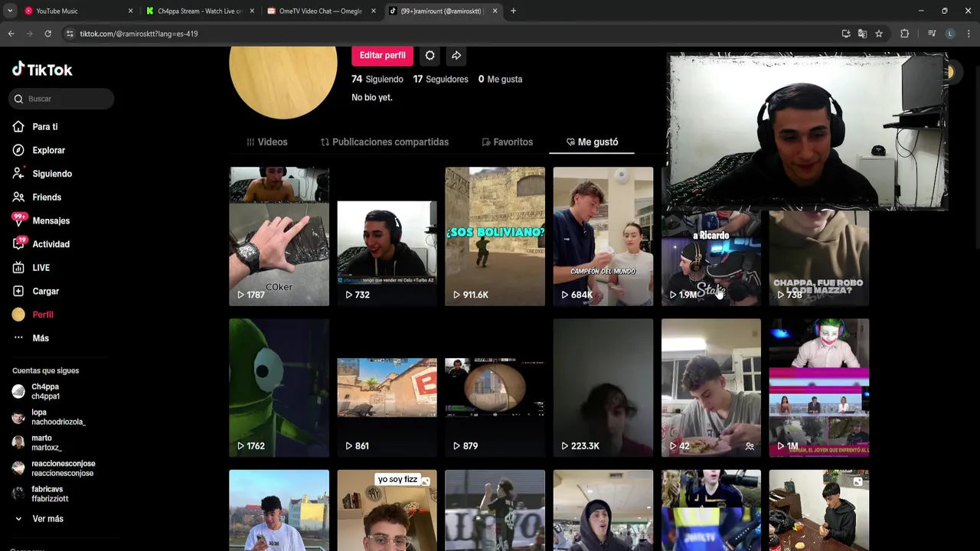
Task: Open the video with 1787 views
Action: (279, 236)
